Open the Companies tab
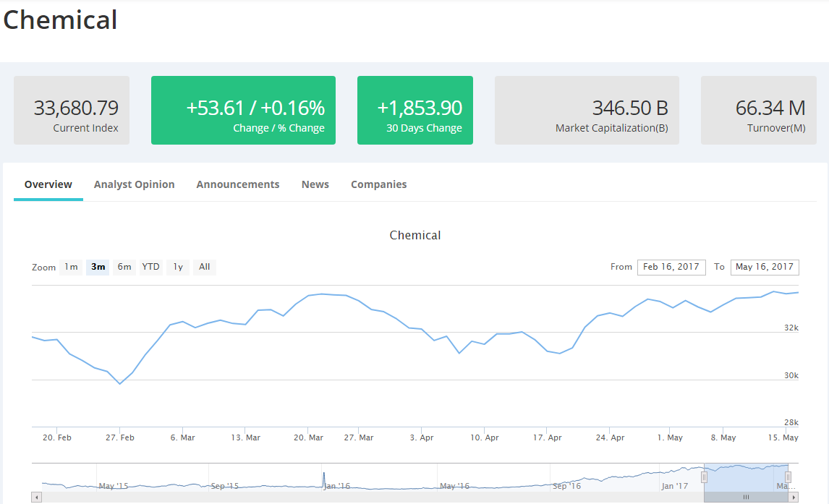 point(378,184)
